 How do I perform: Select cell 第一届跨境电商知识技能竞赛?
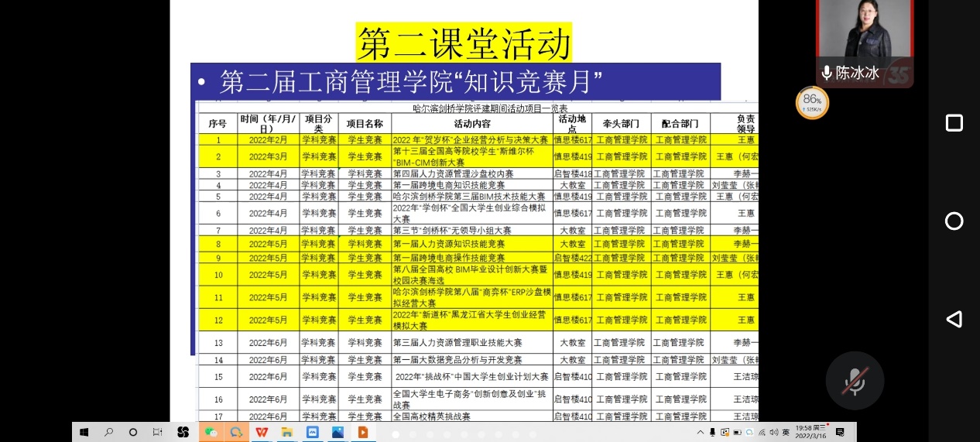pyautogui.click(x=471, y=185)
